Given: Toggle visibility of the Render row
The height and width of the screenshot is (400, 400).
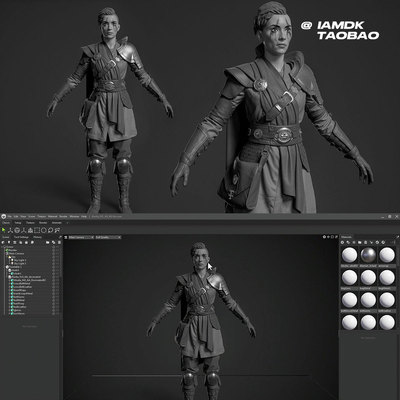Looking at the screenshot, I should pos(54,250).
